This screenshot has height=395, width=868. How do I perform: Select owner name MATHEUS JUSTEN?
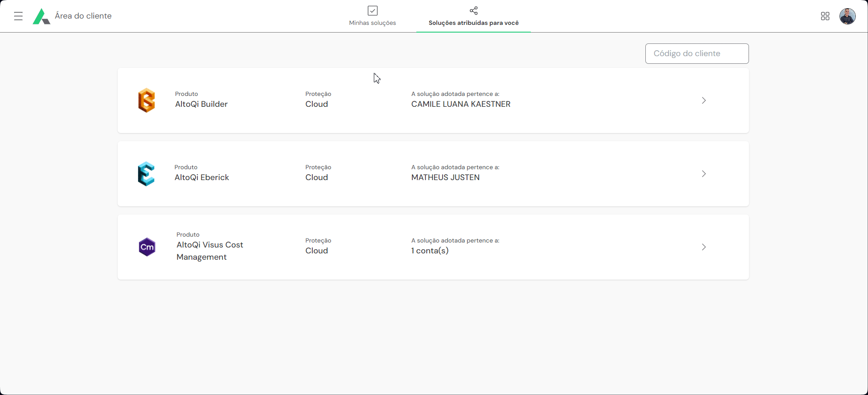[x=445, y=177]
